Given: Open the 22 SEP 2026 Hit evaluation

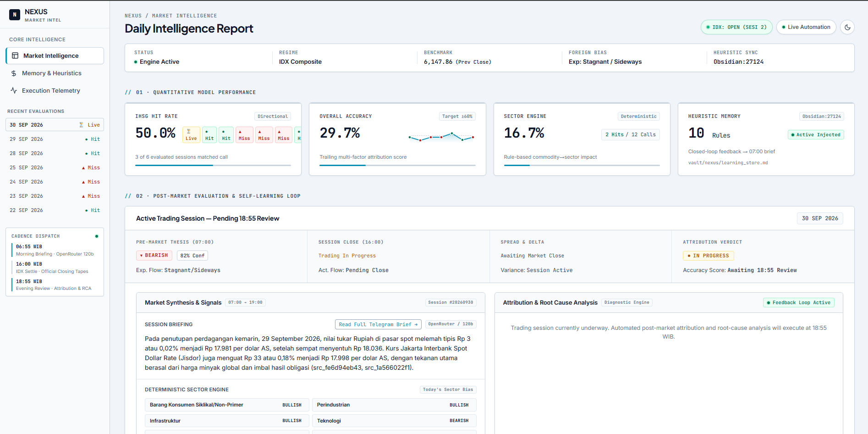Looking at the screenshot, I should tap(55, 210).
